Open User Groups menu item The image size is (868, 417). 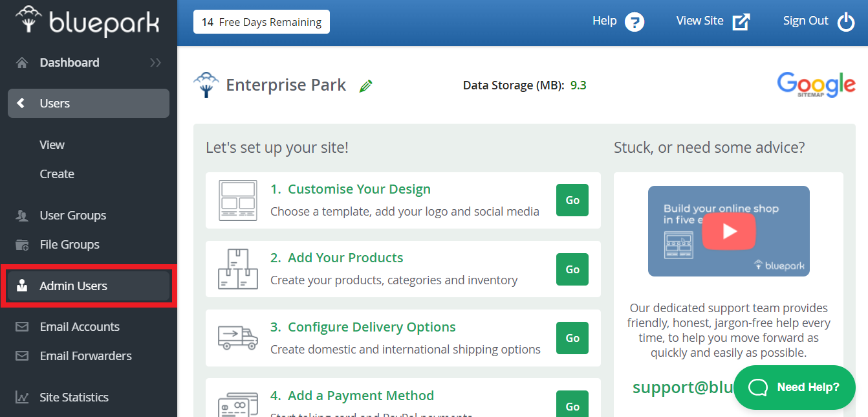point(72,215)
